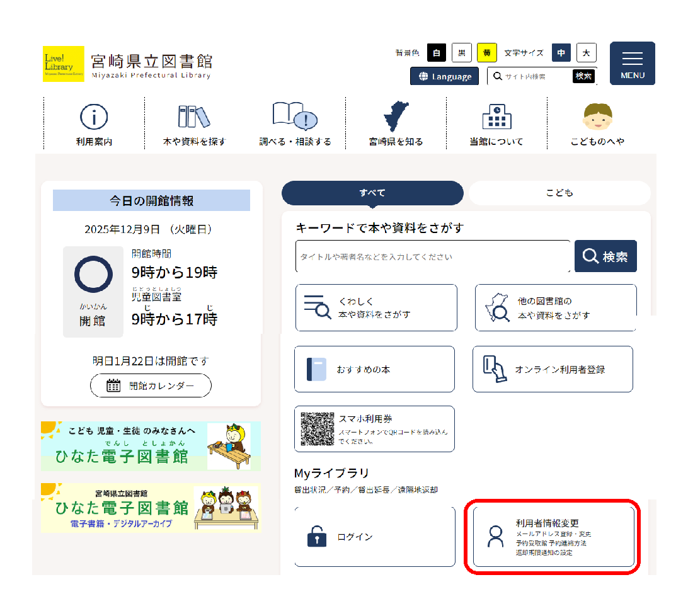
Task: Open the こどものへや child face icon
Action: [597, 117]
